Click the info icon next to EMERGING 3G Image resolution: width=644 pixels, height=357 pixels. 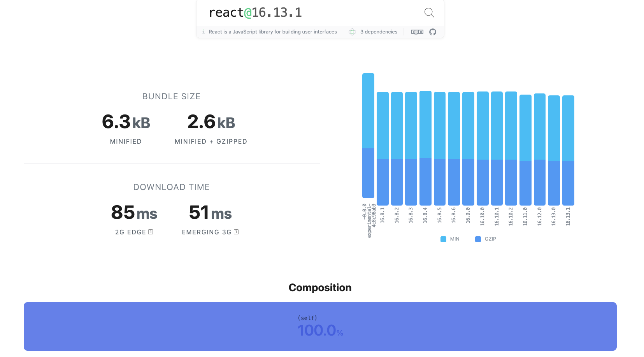(x=236, y=232)
